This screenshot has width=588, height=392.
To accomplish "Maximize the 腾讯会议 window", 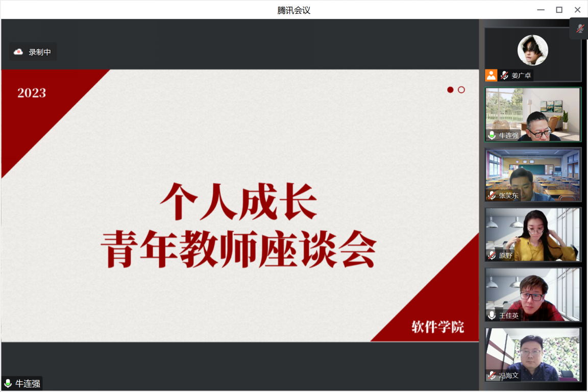I will coord(559,10).
